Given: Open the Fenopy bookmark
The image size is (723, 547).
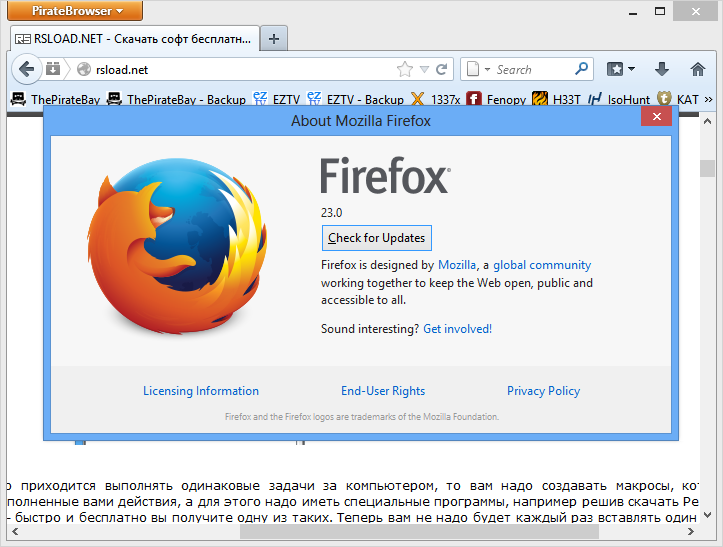Looking at the screenshot, I should tap(496, 99).
